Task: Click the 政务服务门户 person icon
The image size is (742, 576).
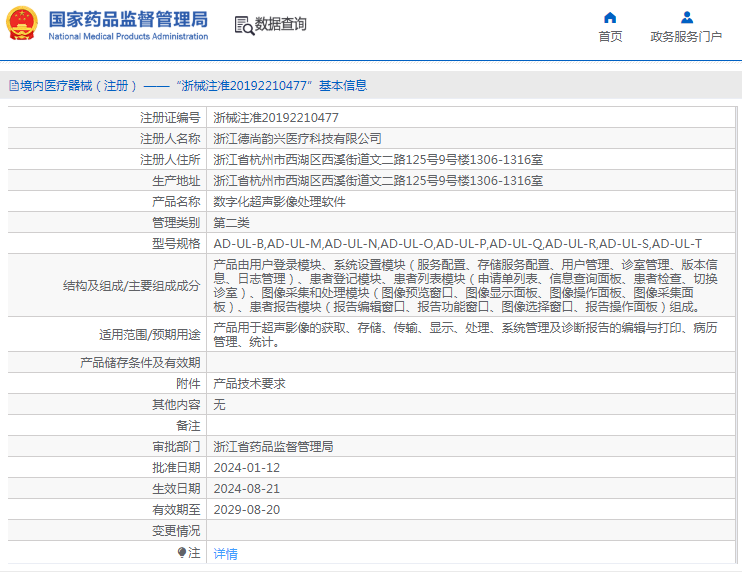Action: pyautogui.click(x=686, y=17)
